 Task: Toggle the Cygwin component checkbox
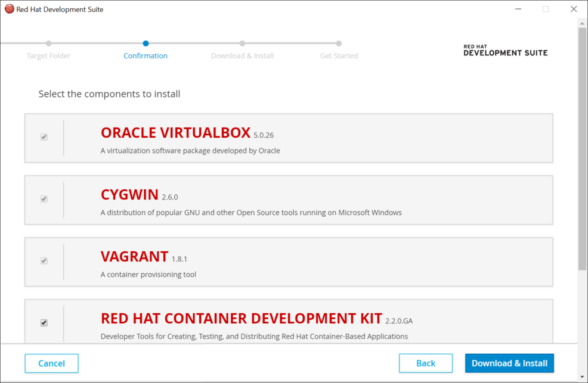click(44, 199)
